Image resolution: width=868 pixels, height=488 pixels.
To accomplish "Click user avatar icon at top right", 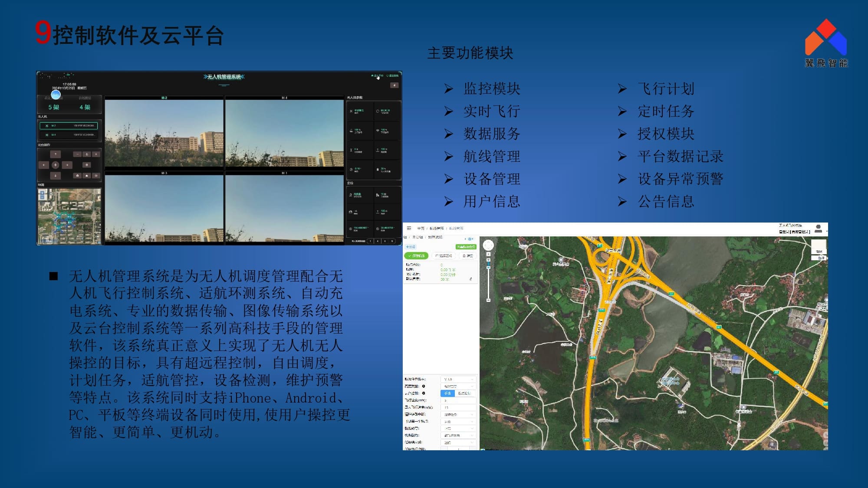I will [819, 228].
